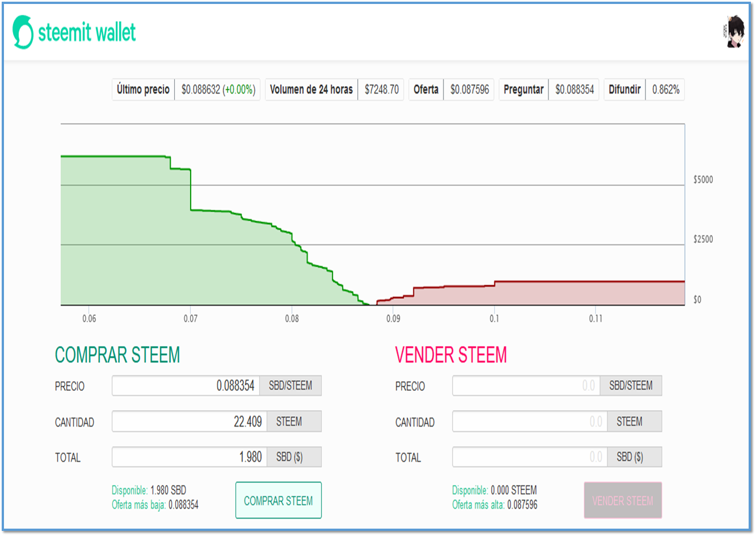Screen dimensions: 756x536
Task: Click the 0.09 price axis label
Action: [393, 319]
